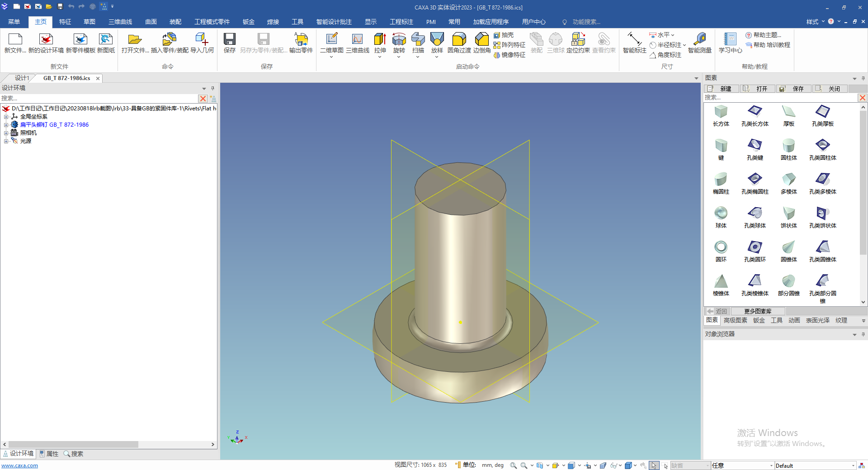Click the 导入几何 import geometry icon

(x=202, y=43)
